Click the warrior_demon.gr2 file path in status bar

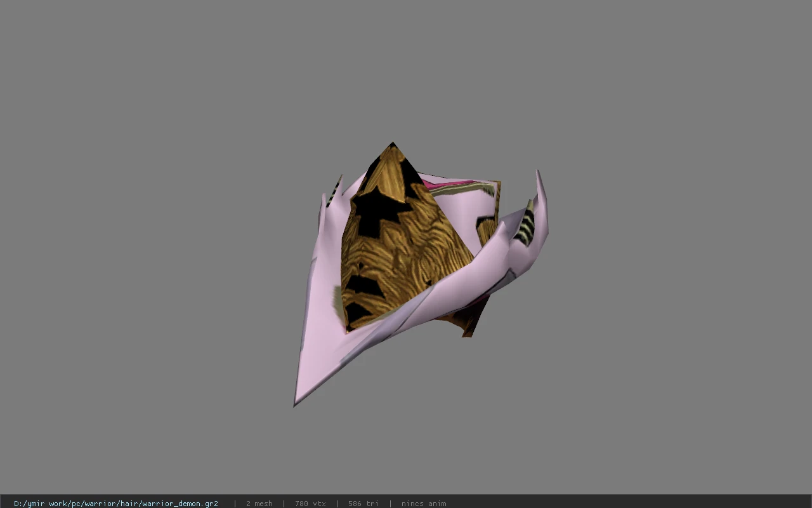116,504
